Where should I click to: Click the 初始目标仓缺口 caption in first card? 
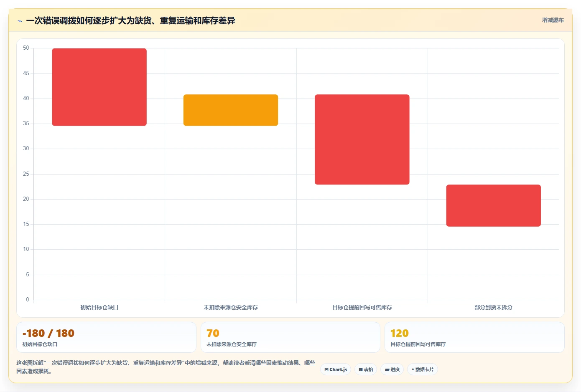[x=40, y=344]
